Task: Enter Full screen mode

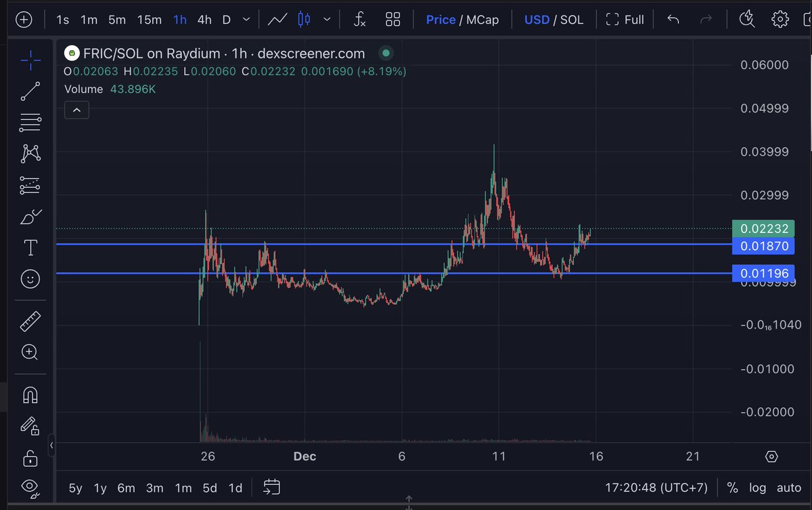Action: tap(625, 20)
